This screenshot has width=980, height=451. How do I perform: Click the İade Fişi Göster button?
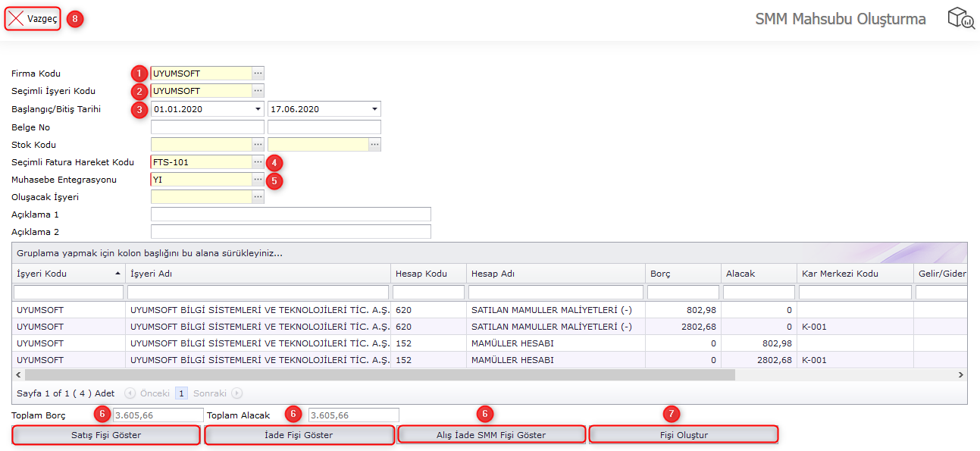pos(299,434)
